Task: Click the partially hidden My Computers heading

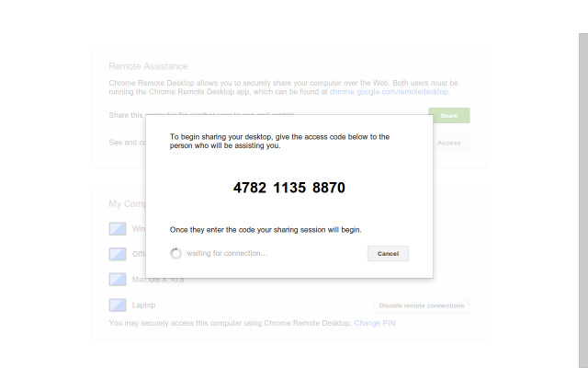Action: click(126, 203)
